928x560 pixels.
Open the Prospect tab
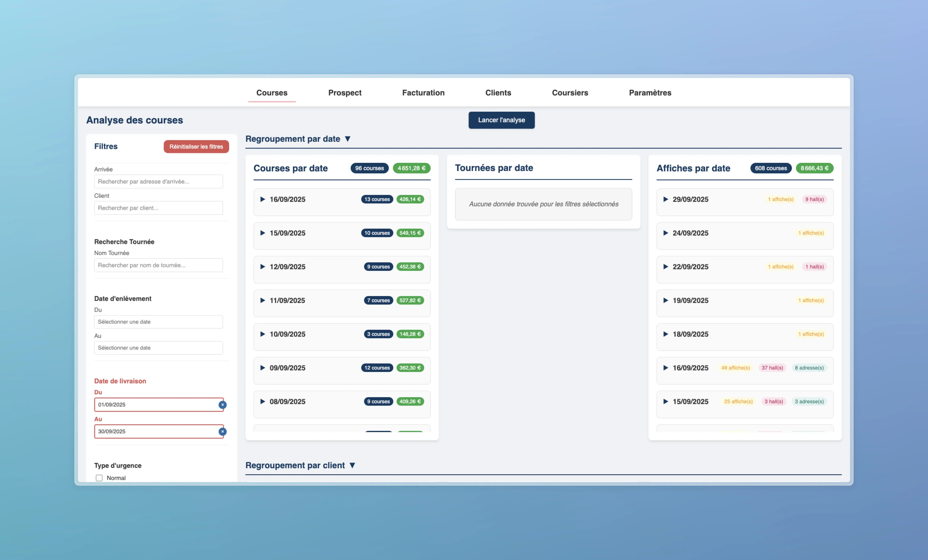[x=345, y=93]
